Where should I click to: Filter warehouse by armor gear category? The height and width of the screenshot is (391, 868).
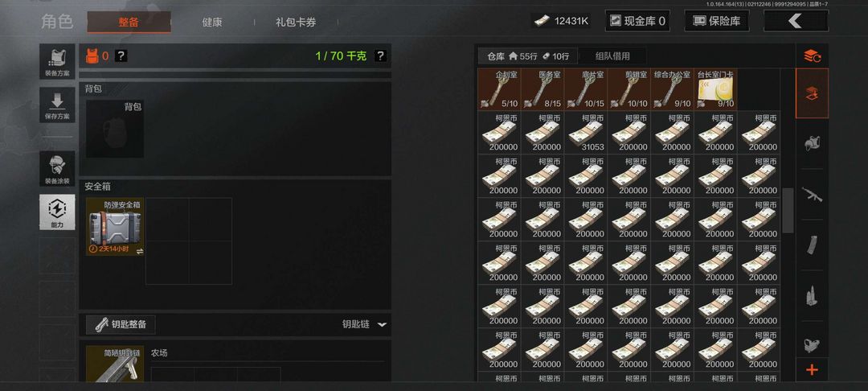tap(812, 143)
